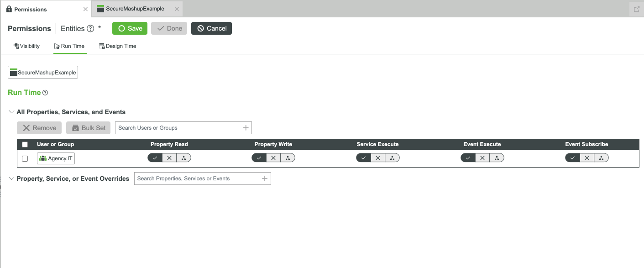Click the Deny X icon for Property Write
Screen dimensions: 644x268
(x=272, y=158)
